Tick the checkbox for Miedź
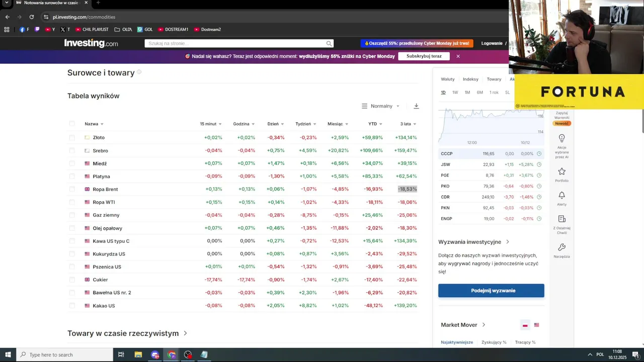The height and width of the screenshot is (362, 644). tap(72, 163)
